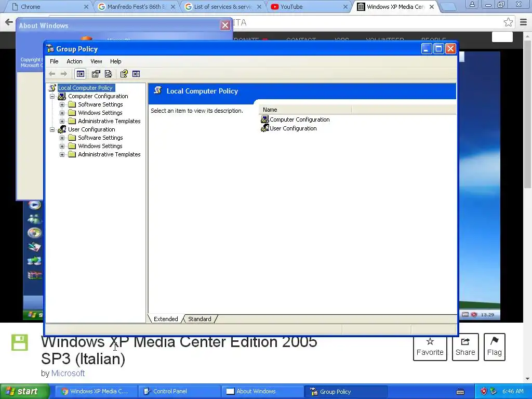The height and width of the screenshot is (399, 532).
Task: Expand Windows Settings under Computer Configuration
Action: 62,113
